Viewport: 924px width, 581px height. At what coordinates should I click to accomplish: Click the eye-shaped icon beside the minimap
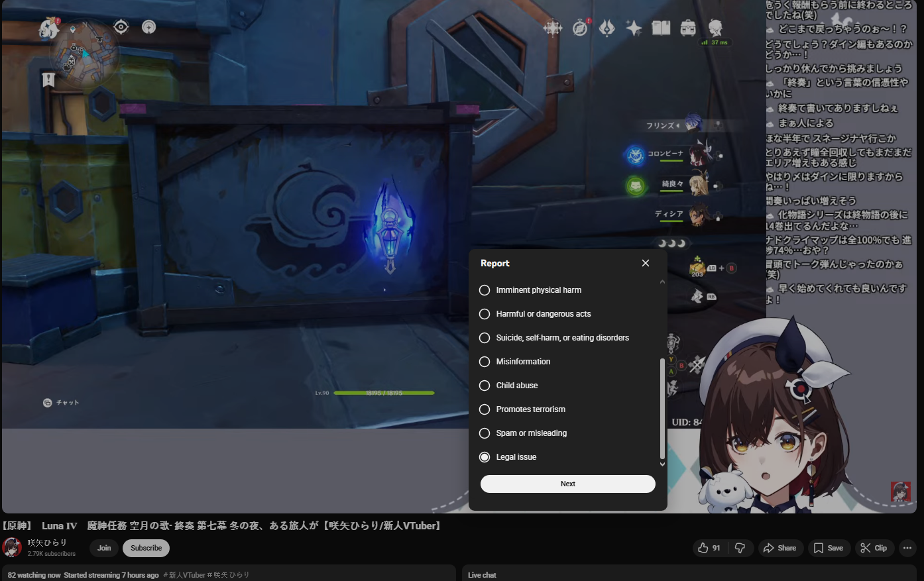click(x=121, y=26)
